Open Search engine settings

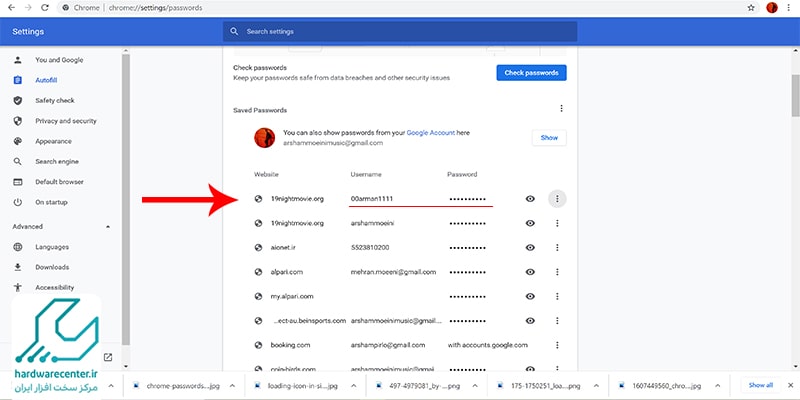pyautogui.click(x=57, y=162)
